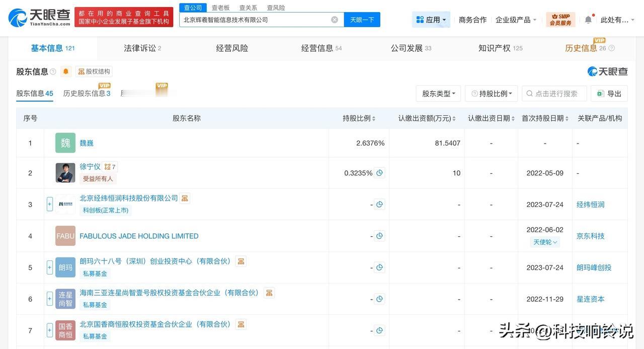The width and height of the screenshot is (644, 349).
Task: Open the 应用 apps dropdown
Action: (431, 20)
